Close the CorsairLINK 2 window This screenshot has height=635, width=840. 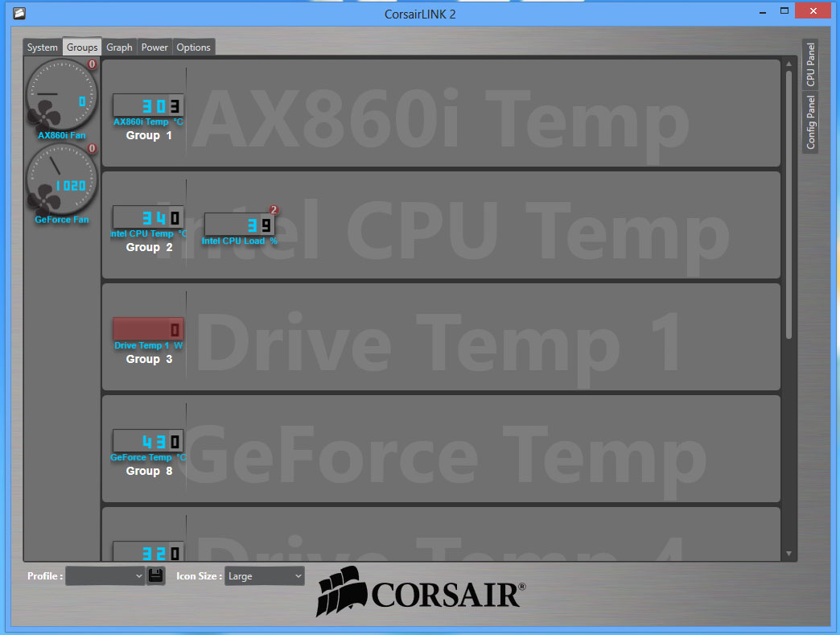coord(813,10)
